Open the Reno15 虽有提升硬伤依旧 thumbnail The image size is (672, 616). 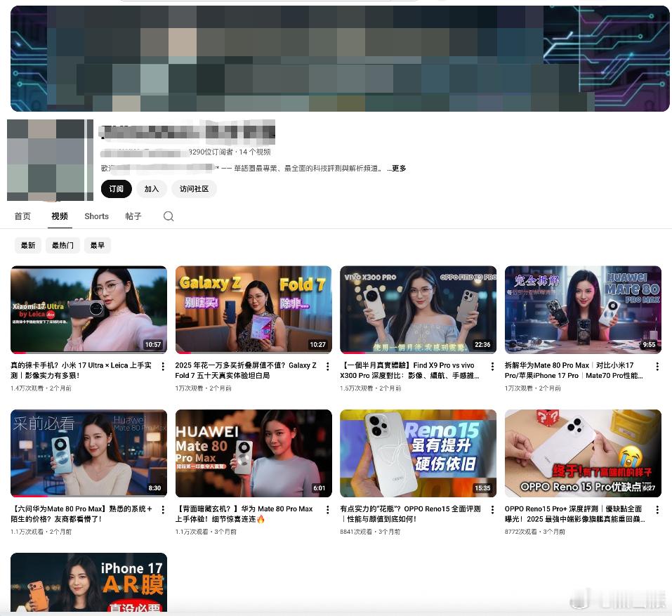click(419, 453)
